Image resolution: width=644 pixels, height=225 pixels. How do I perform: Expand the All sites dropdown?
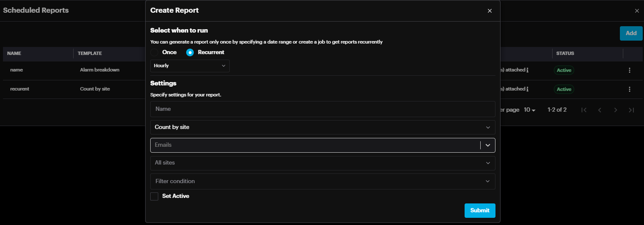322,163
